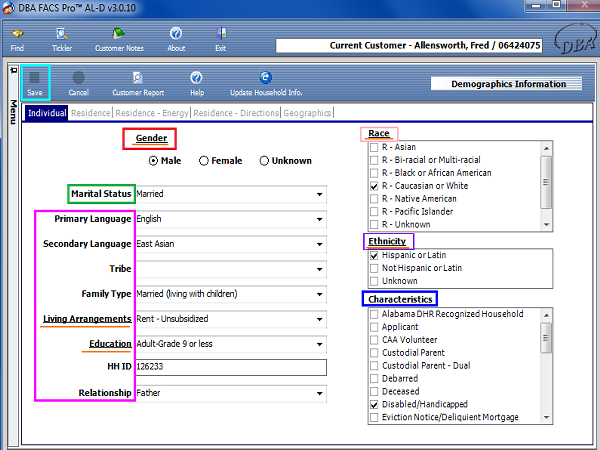Check Custodial Parent checkbox
The image size is (600, 450).
click(x=374, y=353)
